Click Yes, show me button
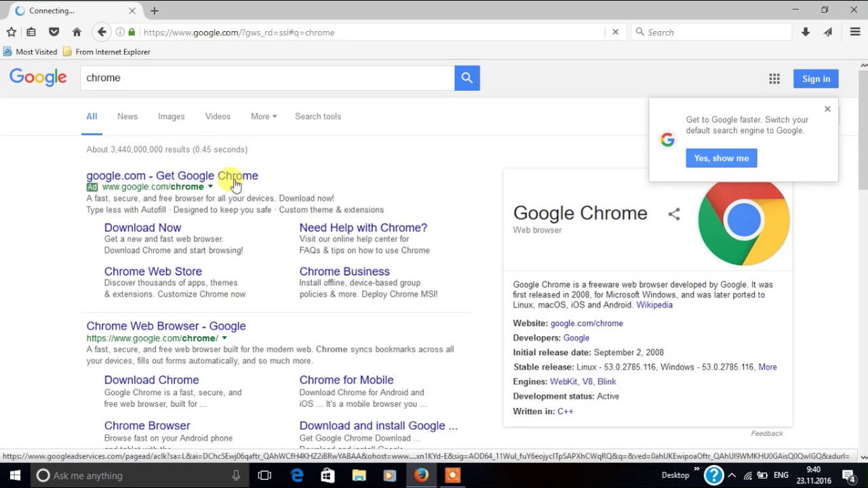 coord(722,158)
